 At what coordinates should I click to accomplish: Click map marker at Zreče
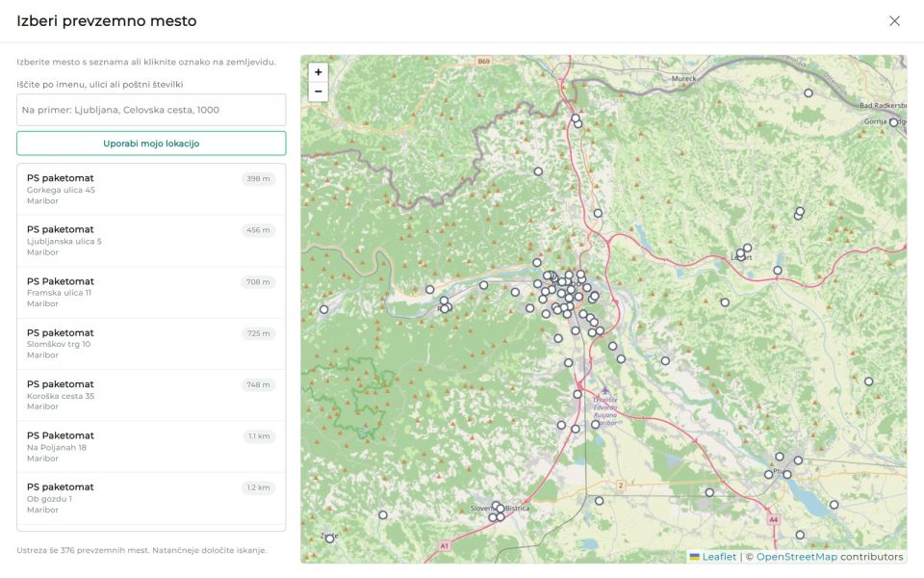coord(330,539)
